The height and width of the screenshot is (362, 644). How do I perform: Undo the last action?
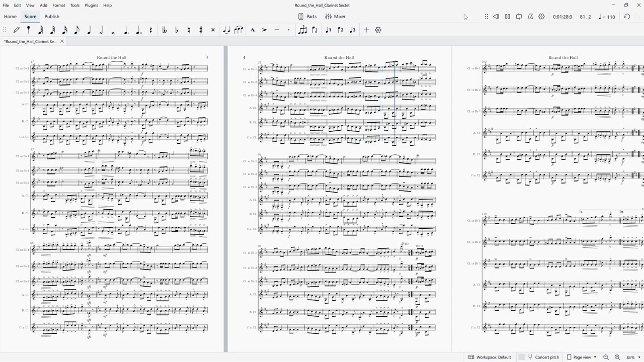point(627,17)
